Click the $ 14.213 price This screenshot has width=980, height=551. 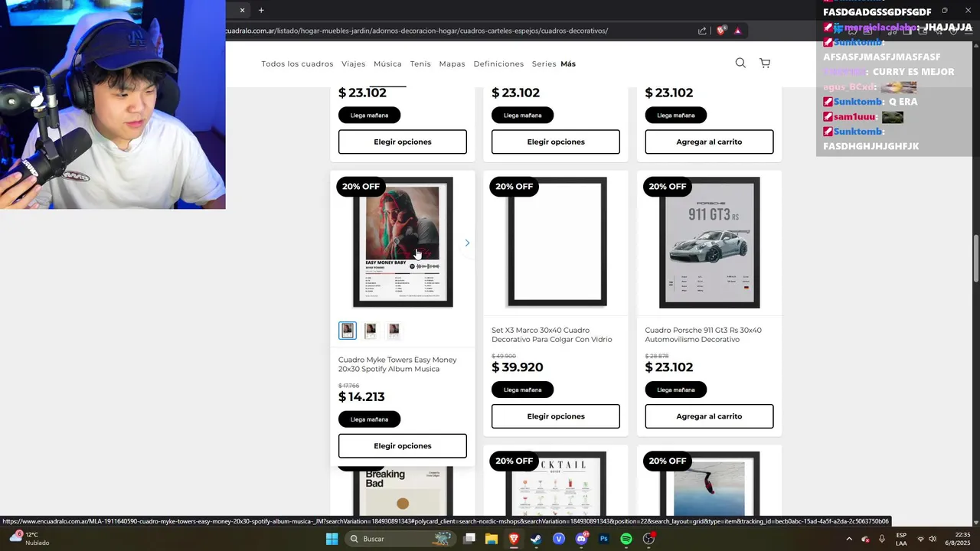pos(361,397)
